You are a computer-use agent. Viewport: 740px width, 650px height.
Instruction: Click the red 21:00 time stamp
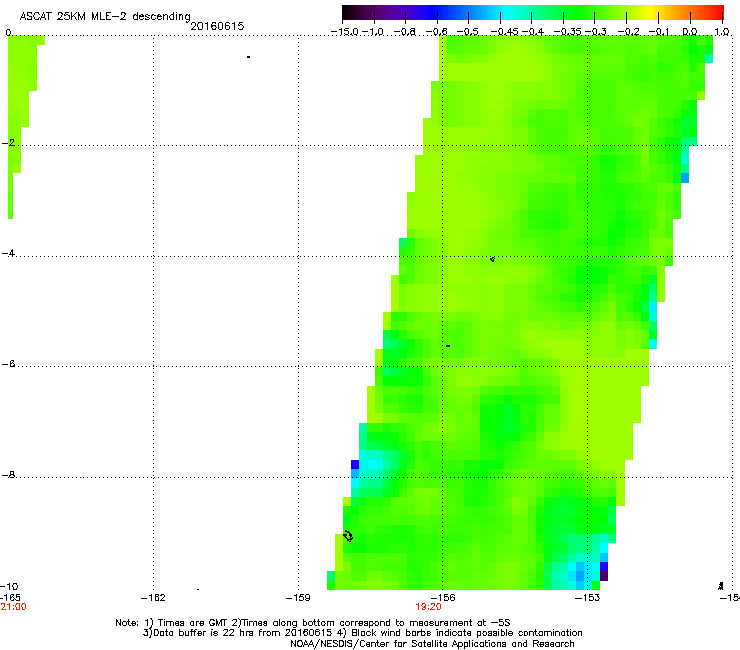(13, 607)
